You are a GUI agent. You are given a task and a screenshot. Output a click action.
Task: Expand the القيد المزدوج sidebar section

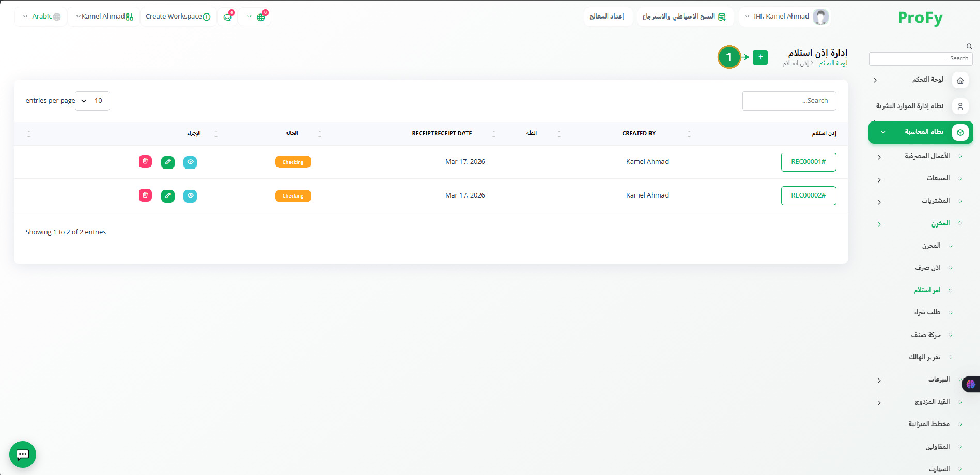tap(879, 403)
